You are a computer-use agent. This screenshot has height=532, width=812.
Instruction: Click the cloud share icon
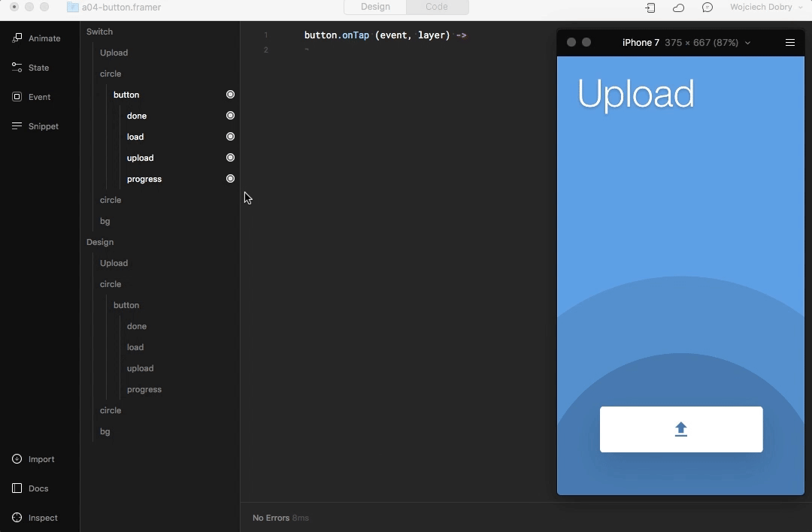tap(678, 8)
